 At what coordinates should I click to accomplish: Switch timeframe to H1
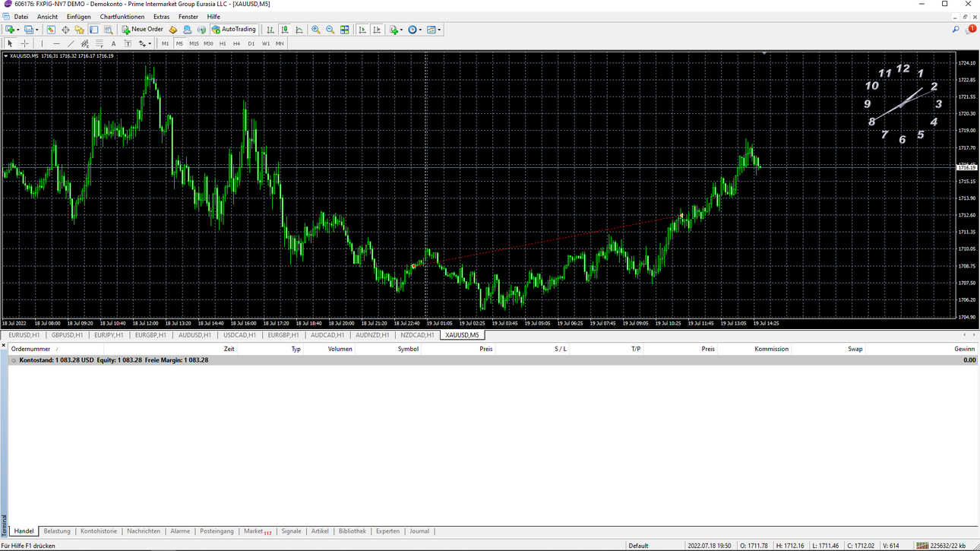click(x=223, y=43)
